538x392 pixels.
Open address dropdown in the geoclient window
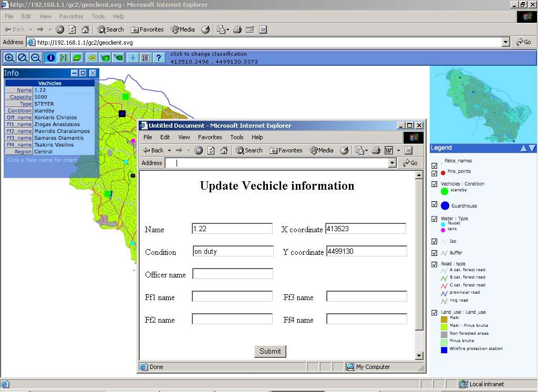click(x=506, y=42)
